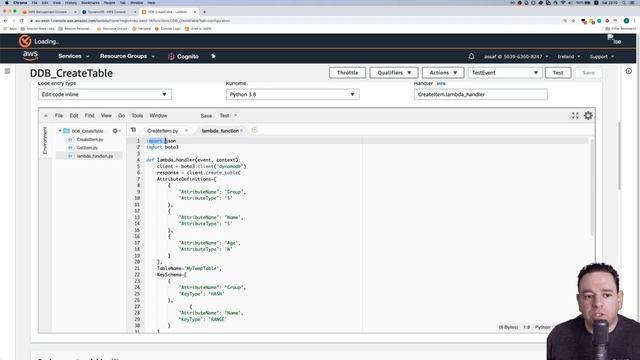This screenshot has height=360, width=640.
Task: Open the Support dropdown menu
Action: coord(602,56)
